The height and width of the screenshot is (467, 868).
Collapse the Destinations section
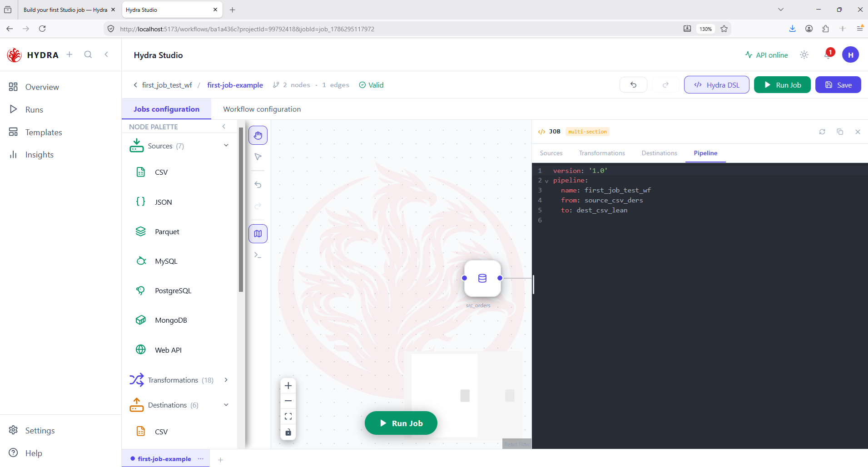(226, 405)
